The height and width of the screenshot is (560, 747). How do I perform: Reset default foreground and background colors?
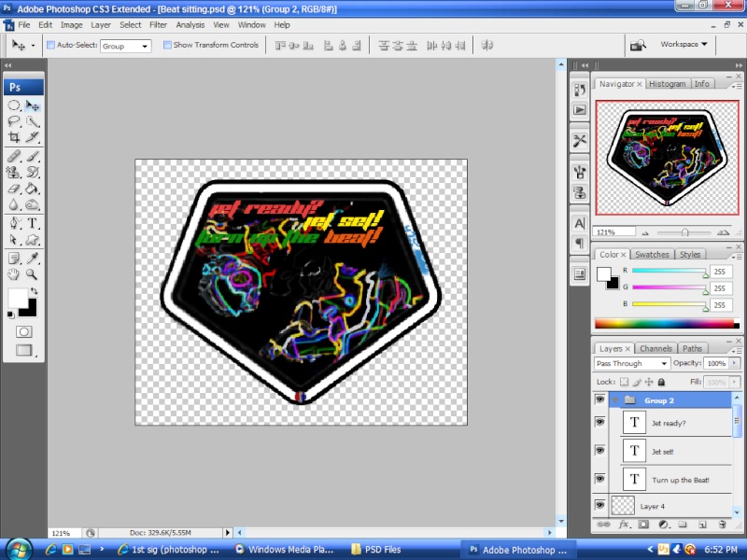tap(10, 315)
